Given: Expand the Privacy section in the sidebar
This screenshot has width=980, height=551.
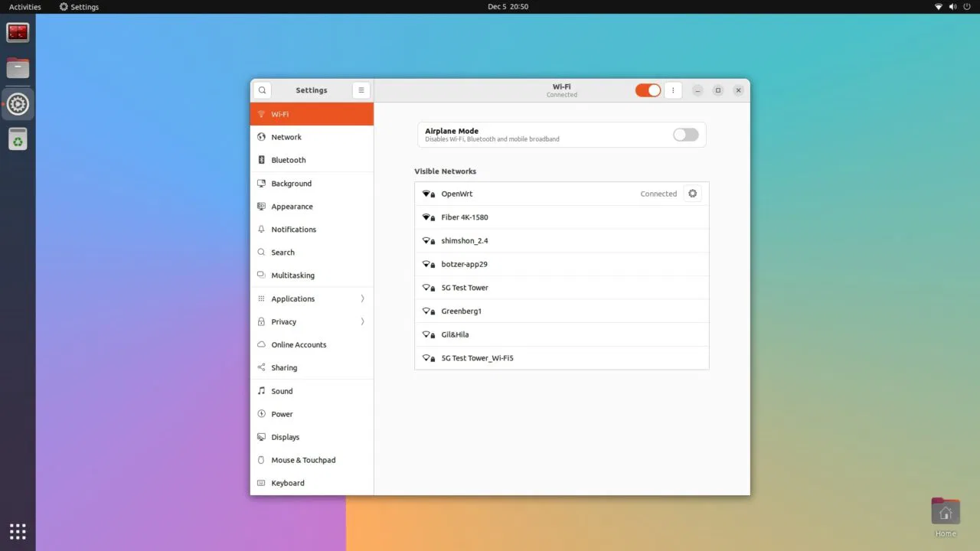Looking at the screenshot, I should pyautogui.click(x=364, y=321).
